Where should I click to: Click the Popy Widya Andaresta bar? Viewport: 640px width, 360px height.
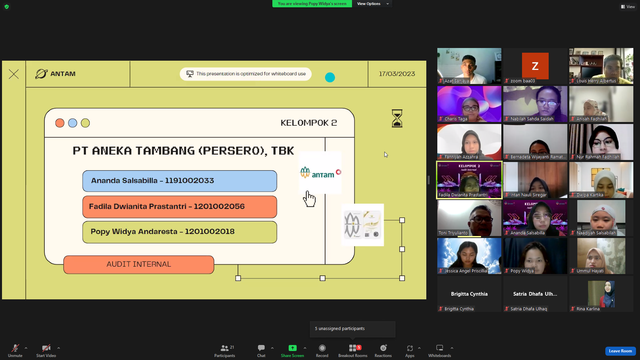coord(180,232)
